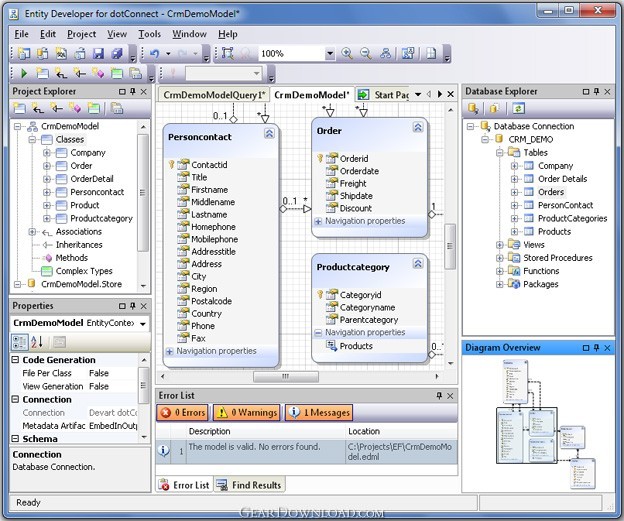
Task: Collapse the Productcategory entity using chevron
Action: pos(418,263)
